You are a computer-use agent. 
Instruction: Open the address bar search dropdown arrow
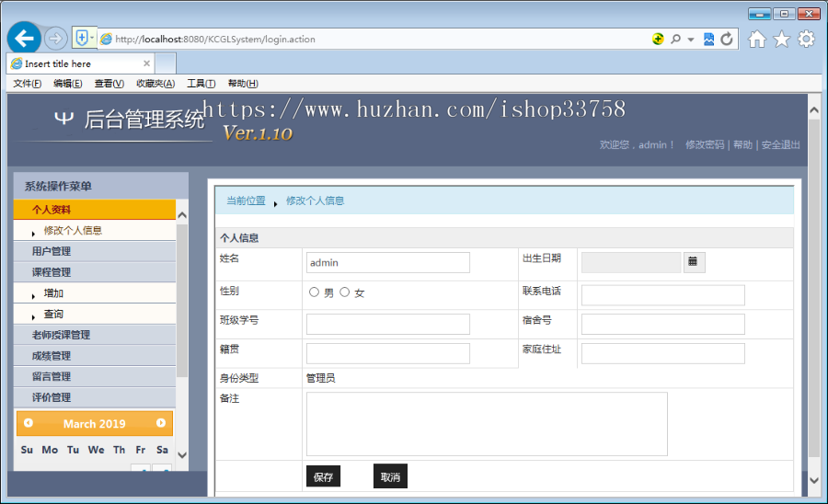691,40
